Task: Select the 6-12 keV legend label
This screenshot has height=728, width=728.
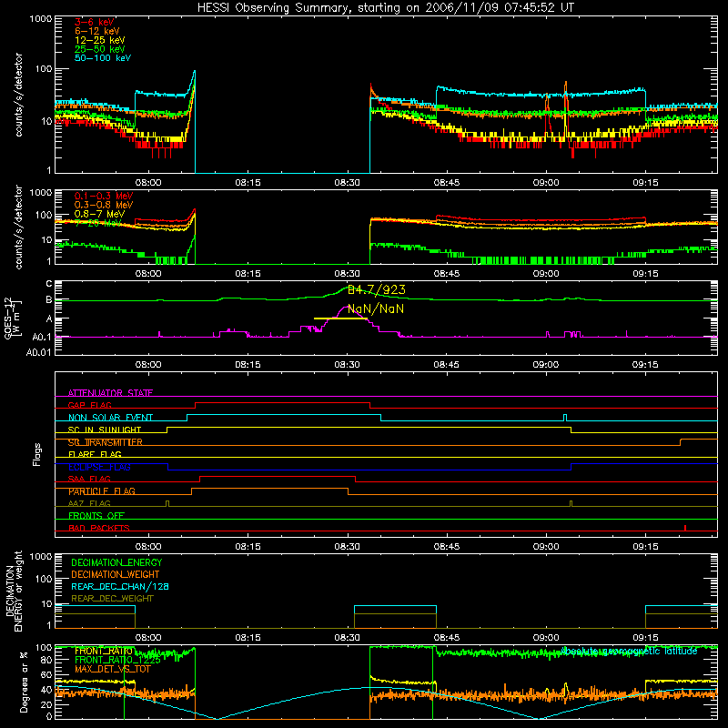Action: coord(97,31)
